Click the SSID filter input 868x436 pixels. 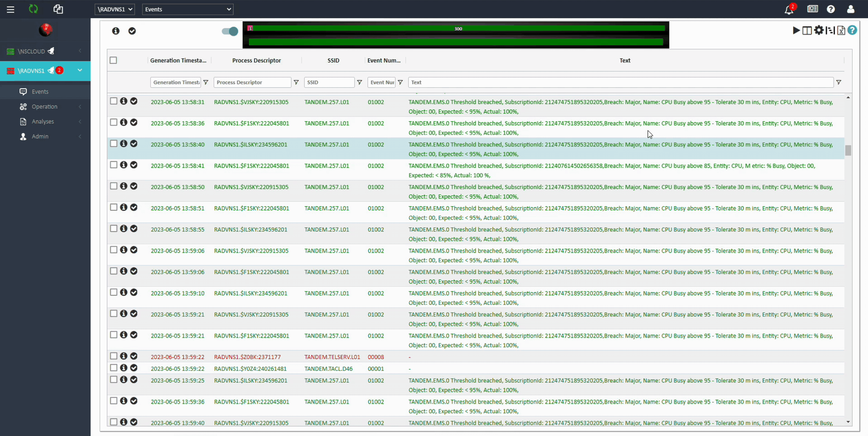pos(329,82)
